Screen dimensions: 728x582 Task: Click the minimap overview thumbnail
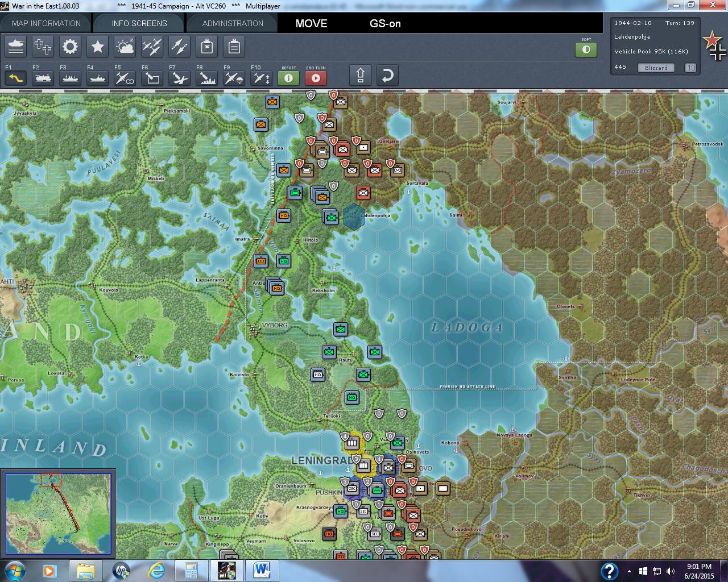[x=58, y=513]
